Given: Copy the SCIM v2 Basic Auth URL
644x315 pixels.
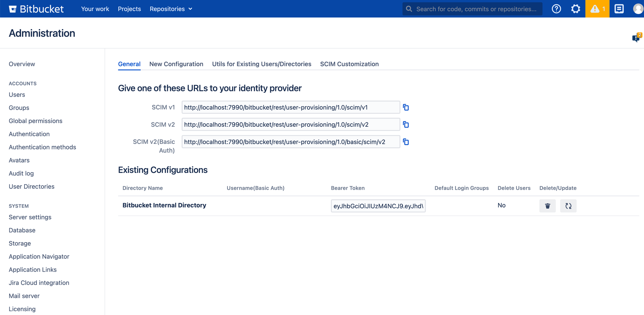Looking at the screenshot, I should [406, 142].
